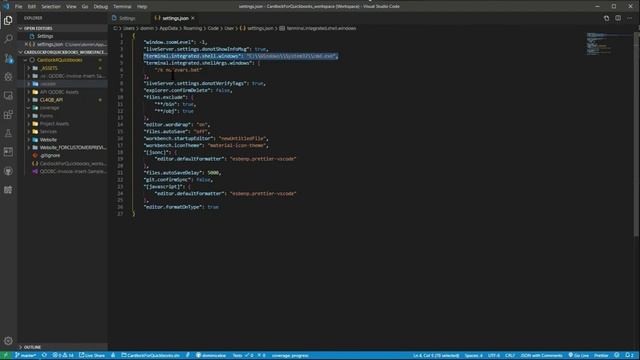Viewport: 640px width, 360px height.
Task: Open the Remote Explorer view
Action: pos(8,96)
